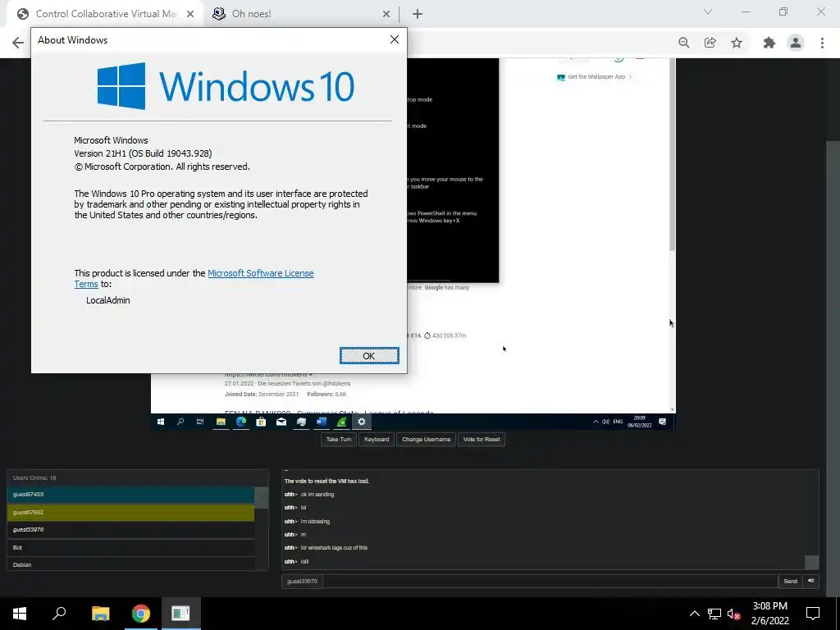Screen dimensions: 840x630
Task: Select user guest67453 in users list
Action: [x=130, y=495]
